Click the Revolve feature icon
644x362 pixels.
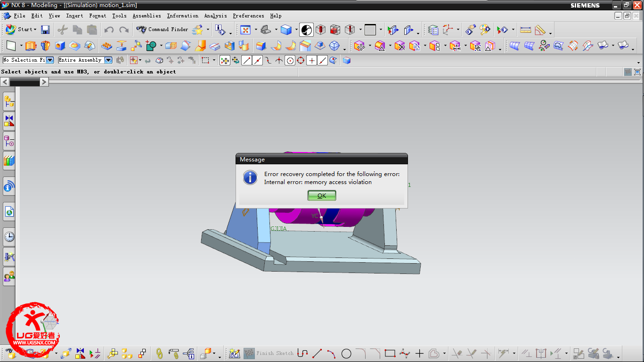(x=45, y=46)
